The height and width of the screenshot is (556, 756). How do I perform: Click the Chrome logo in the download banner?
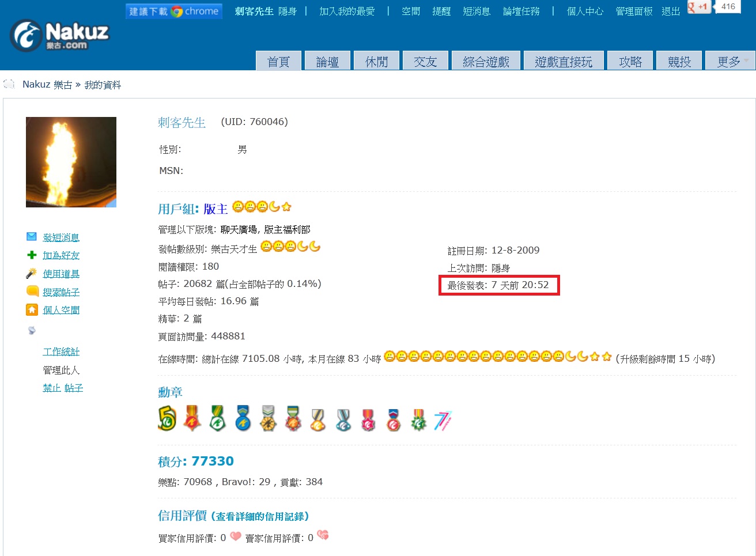176,11
